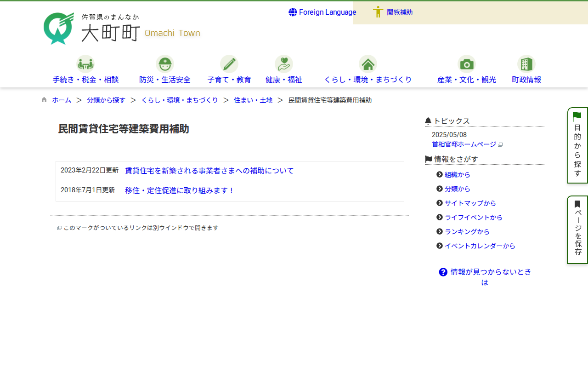588x368 pixels.
Task: Click the arrow icon beside サイトマップから
Action: tap(440, 203)
